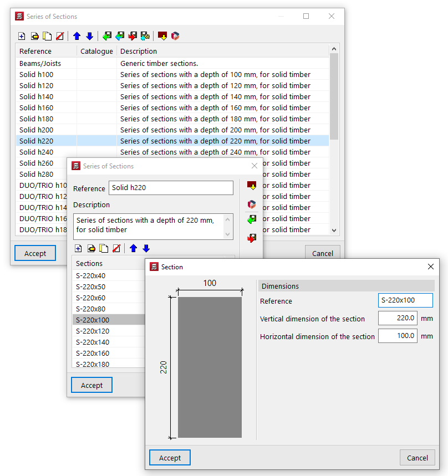Select the Solid h240 row

click(172, 152)
